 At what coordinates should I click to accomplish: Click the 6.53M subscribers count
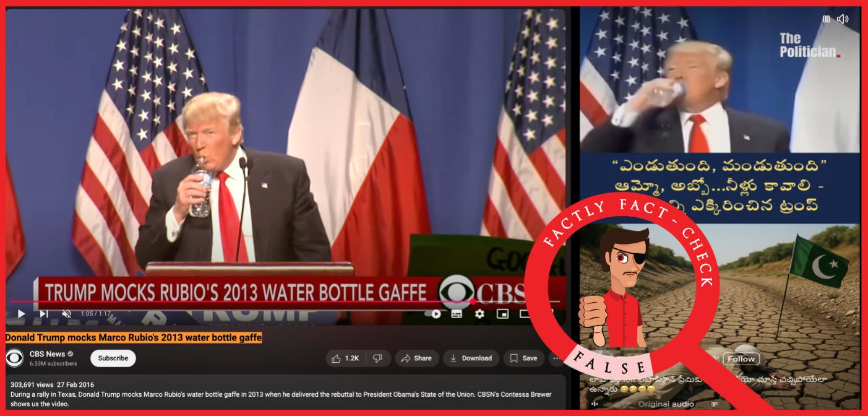click(x=53, y=364)
